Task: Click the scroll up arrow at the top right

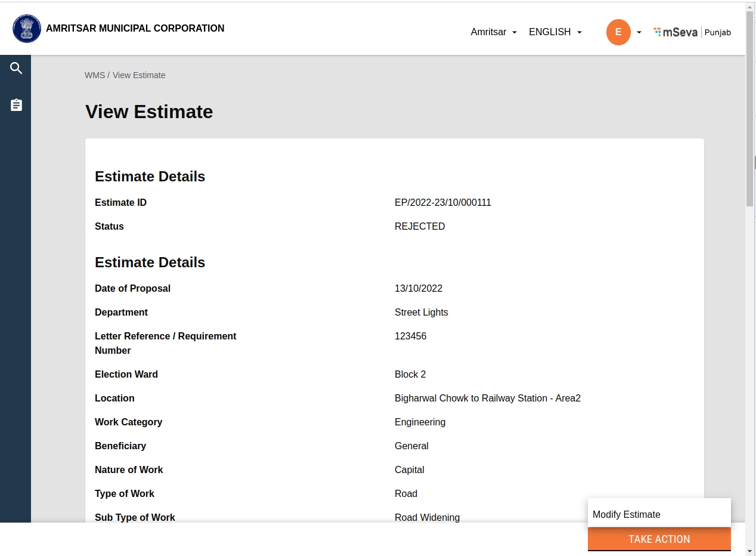Action: [749, 6]
